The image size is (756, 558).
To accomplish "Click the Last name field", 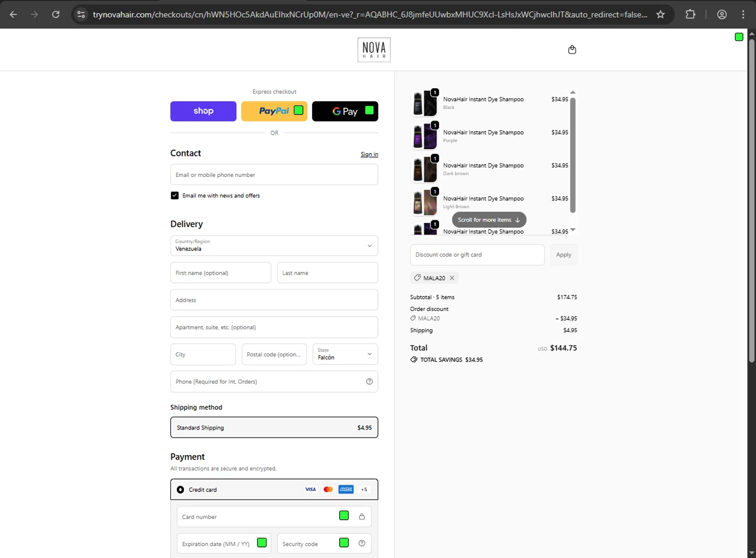I will tap(328, 273).
